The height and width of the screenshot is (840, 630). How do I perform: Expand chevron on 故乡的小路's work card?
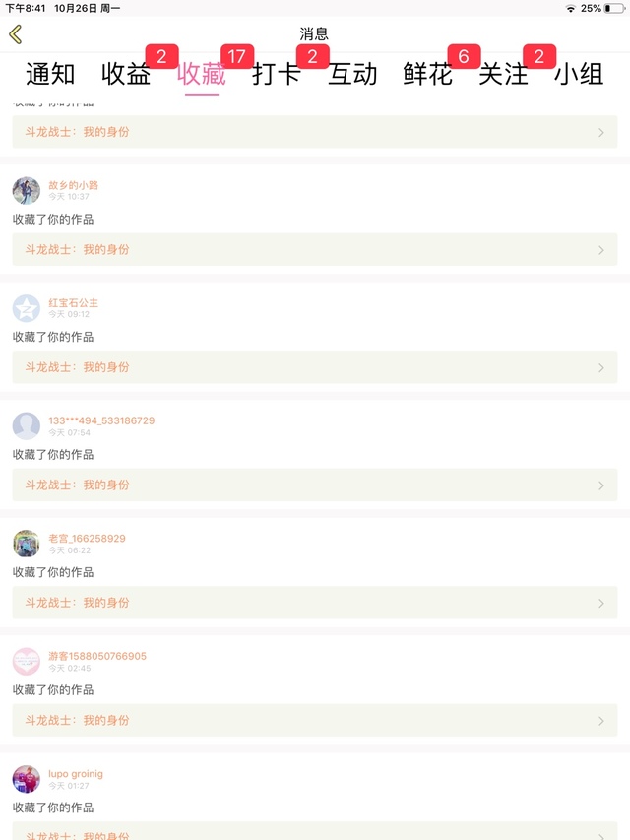tap(601, 250)
